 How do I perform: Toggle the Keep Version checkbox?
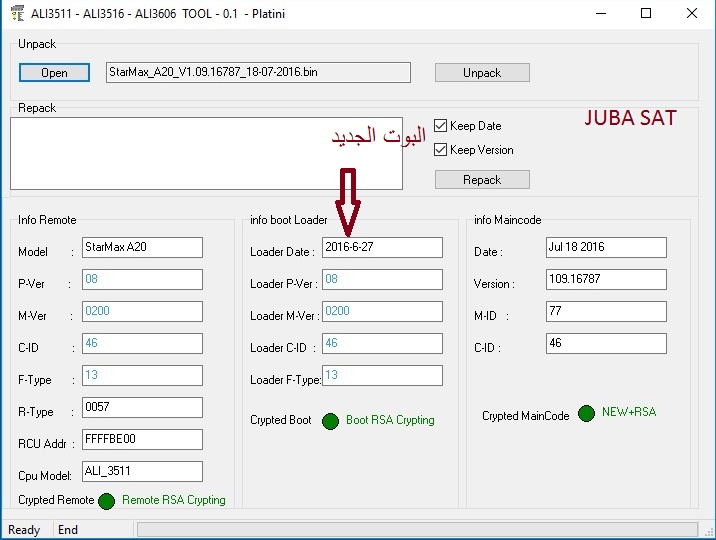point(440,150)
